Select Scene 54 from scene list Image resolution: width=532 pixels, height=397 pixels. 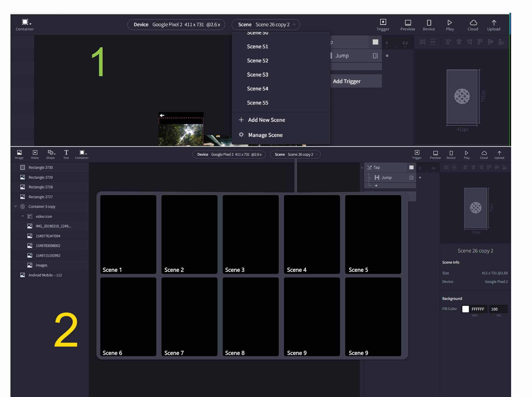click(281, 89)
